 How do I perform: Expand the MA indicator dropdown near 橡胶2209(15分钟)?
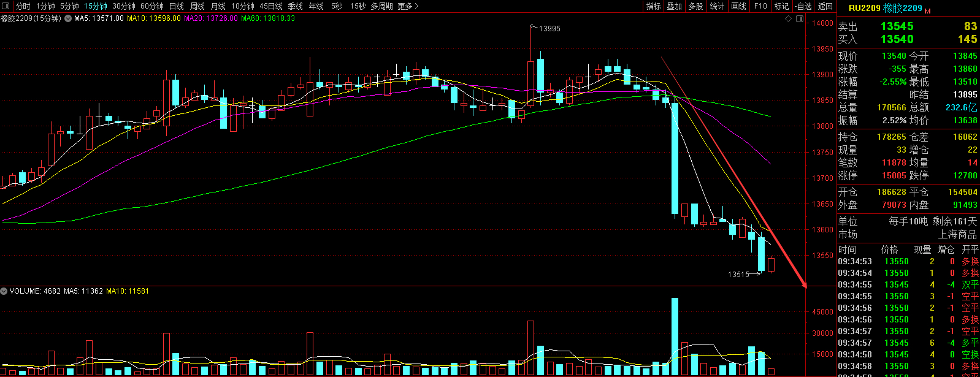68,18
